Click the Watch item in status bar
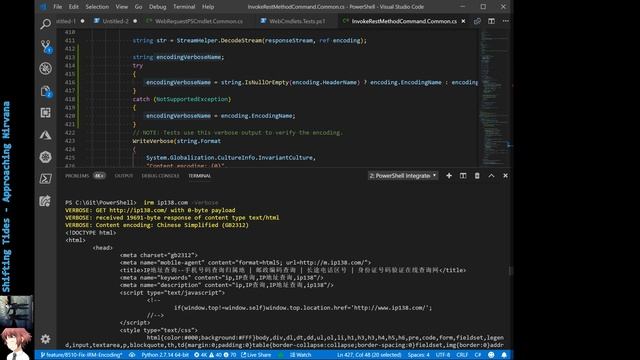 tap(300, 355)
